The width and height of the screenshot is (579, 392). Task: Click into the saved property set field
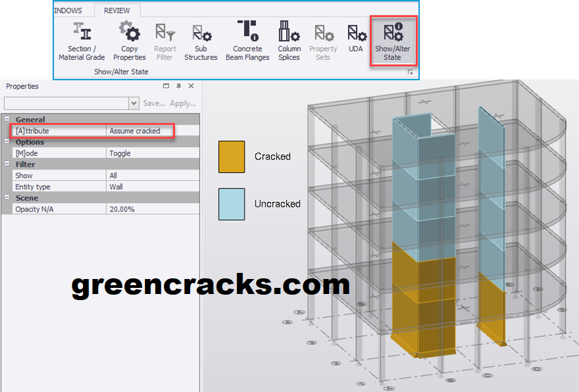67,103
